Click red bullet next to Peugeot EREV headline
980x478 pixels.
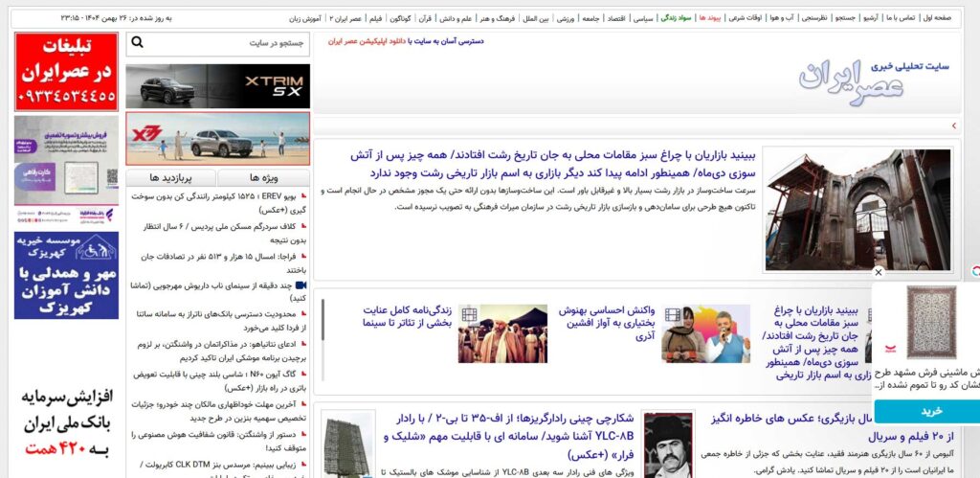(x=303, y=196)
